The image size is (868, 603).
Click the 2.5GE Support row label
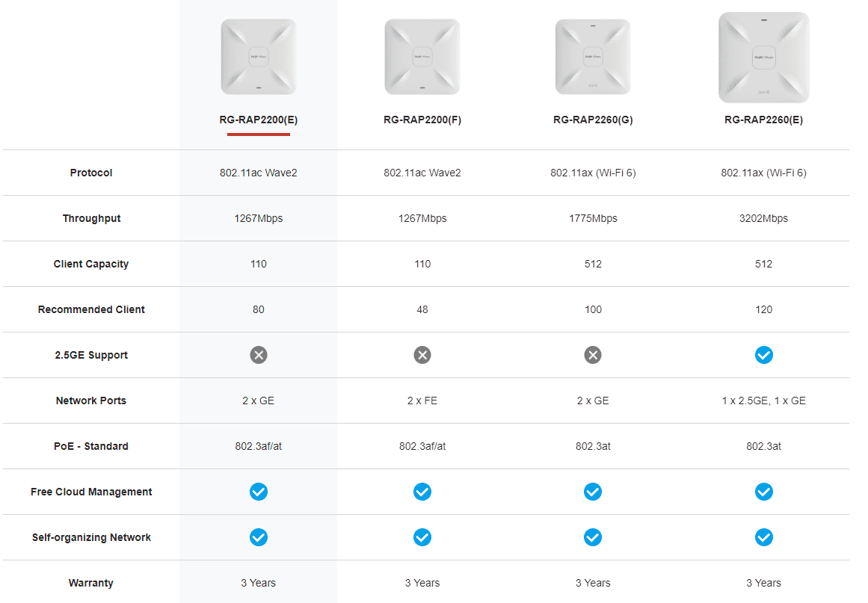pyautogui.click(x=90, y=355)
